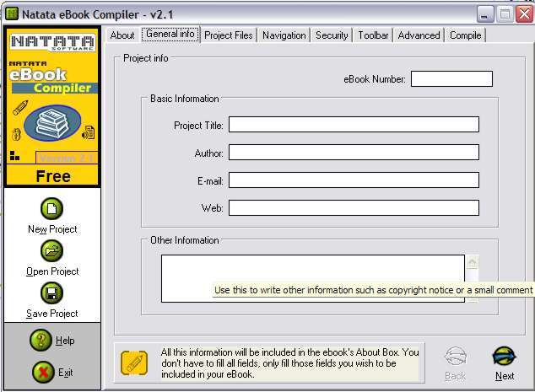The height and width of the screenshot is (392, 535).
Task: Click the Help question mark icon
Action: click(x=41, y=341)
